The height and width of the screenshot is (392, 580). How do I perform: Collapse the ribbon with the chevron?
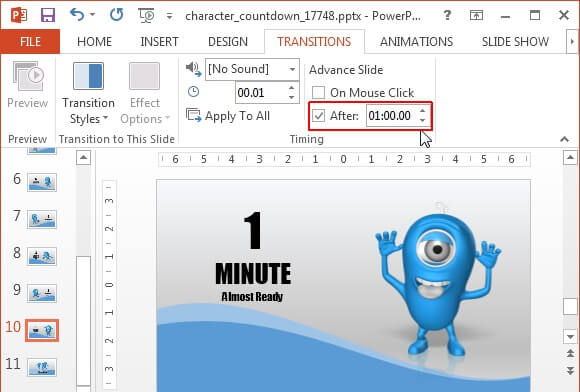click(564, 139)
